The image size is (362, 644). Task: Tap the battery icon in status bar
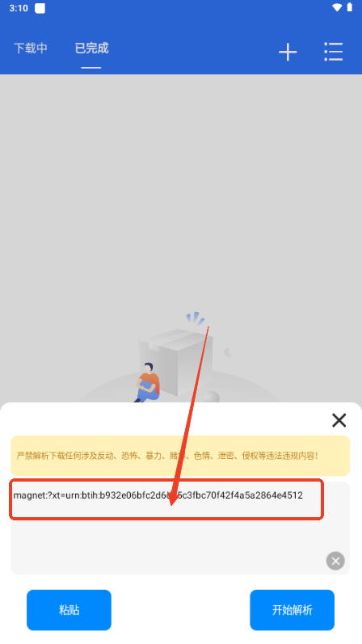pyautogui.click(x=350, y=7)
